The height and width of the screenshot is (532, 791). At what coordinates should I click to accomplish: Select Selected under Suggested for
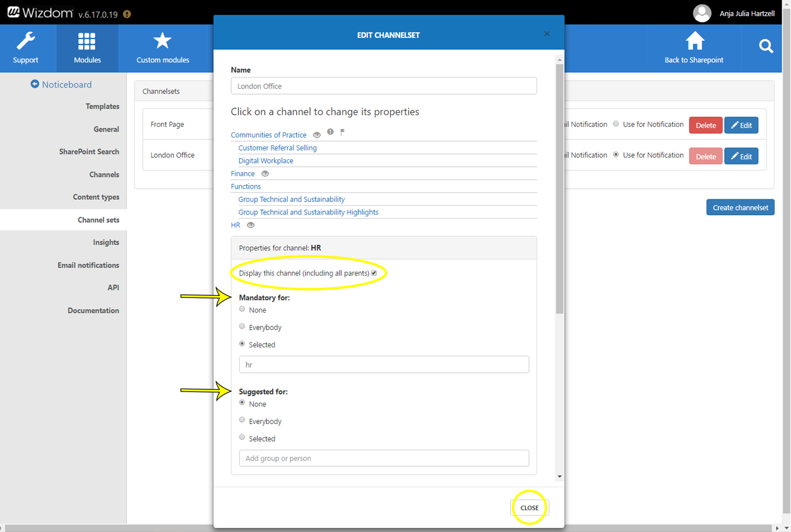[242, 437]
